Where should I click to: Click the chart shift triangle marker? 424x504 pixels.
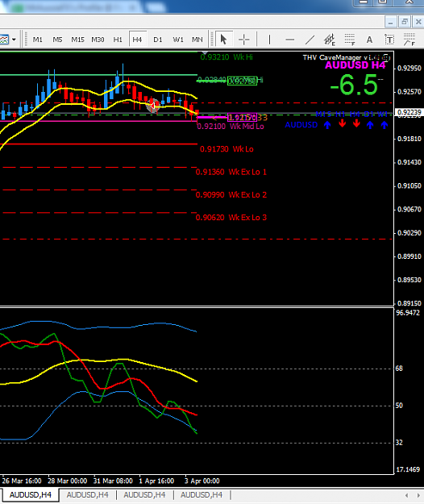(205, 52)
